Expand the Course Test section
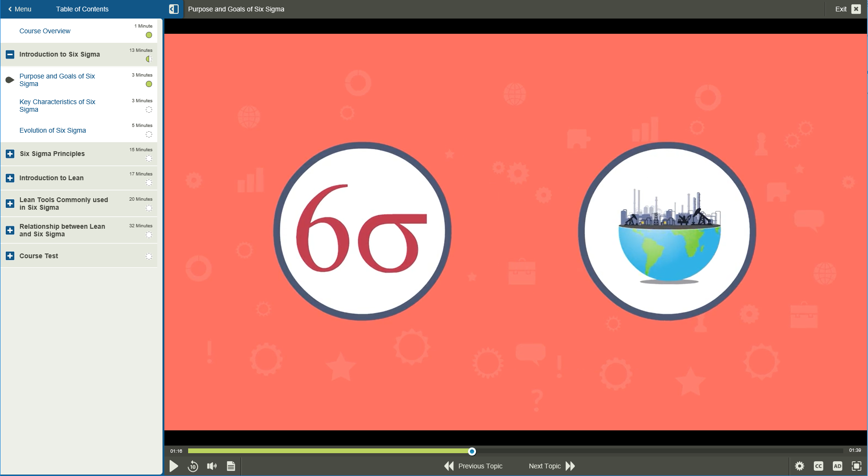 [x=10, y=256]
